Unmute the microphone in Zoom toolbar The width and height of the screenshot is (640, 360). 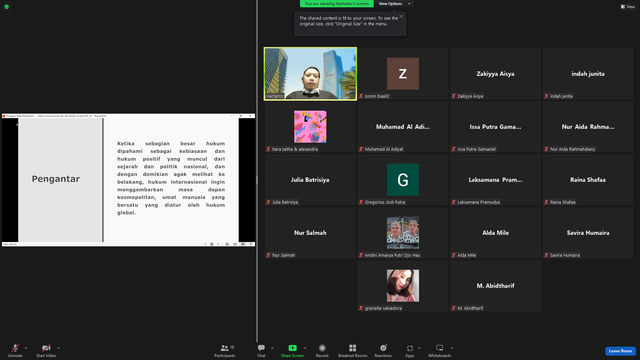(x=15, y=350)
